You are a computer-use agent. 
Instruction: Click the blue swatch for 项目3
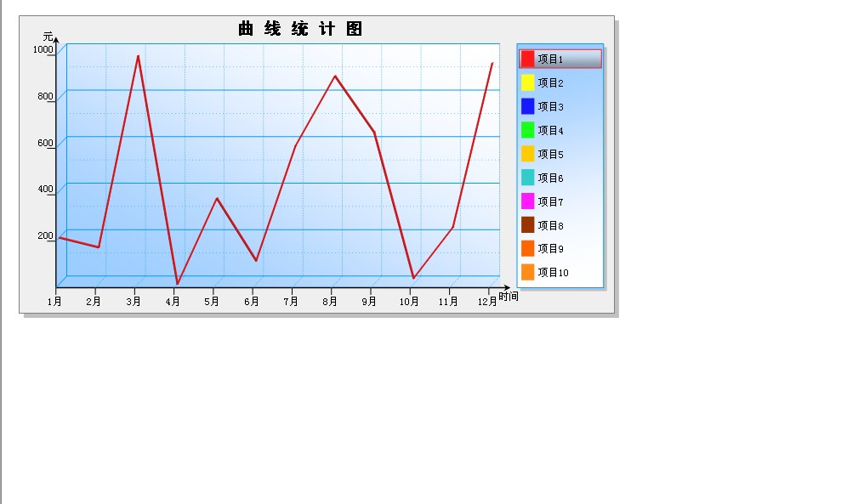[528, 106]
